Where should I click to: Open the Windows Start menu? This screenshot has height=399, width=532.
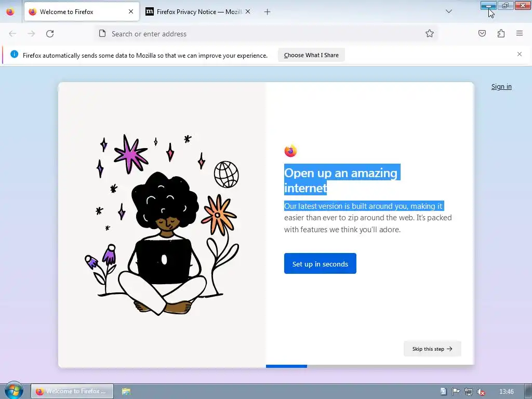pyautogui.click(x=14, y=391)
